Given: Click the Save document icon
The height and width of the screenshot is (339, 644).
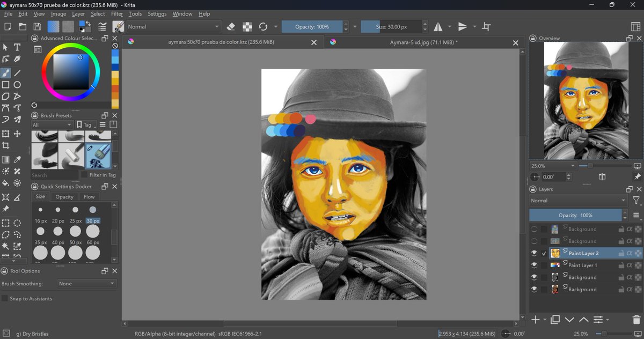Looking at the screenshot, I should point(37,26).
